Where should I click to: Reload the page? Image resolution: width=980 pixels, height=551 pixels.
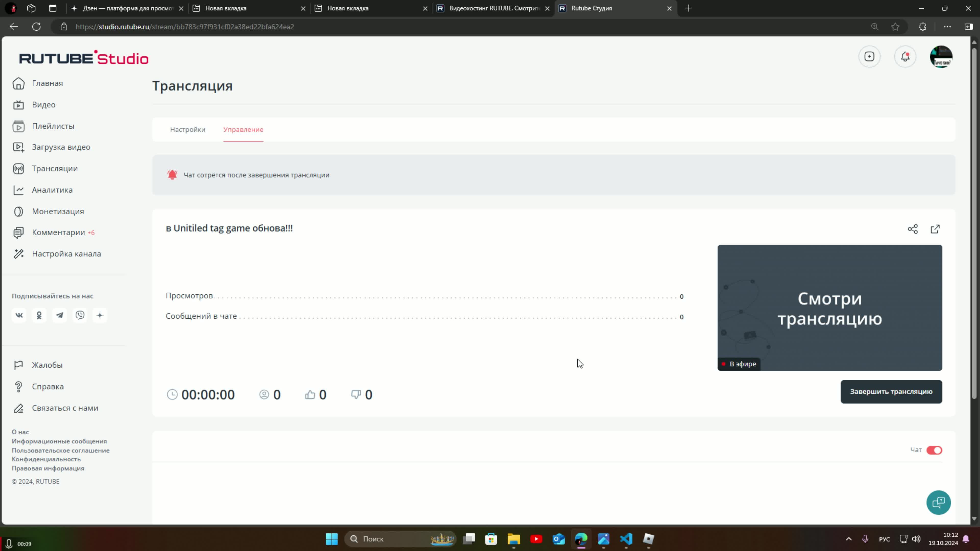36,27
